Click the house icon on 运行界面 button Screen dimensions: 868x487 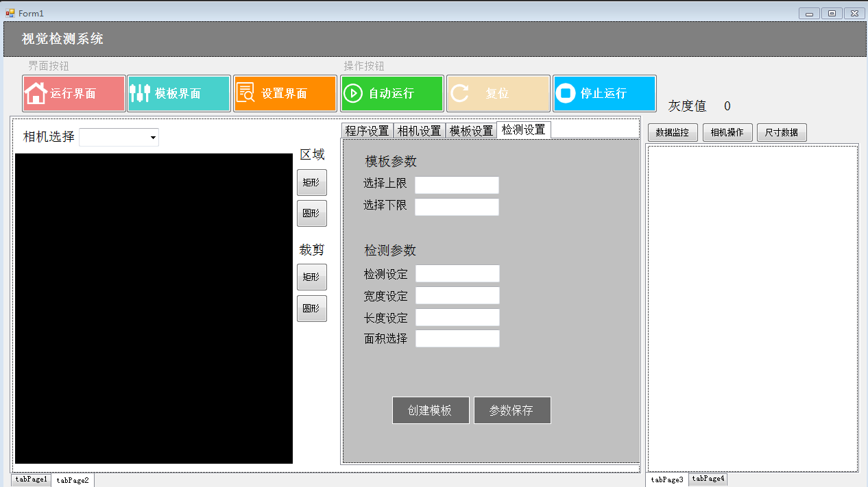tap(36, 93)
